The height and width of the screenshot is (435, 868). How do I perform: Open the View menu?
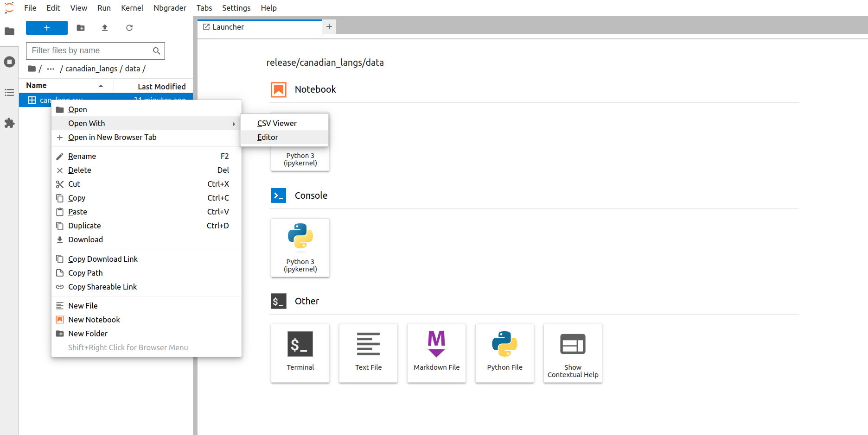click(x=79, y=8)
